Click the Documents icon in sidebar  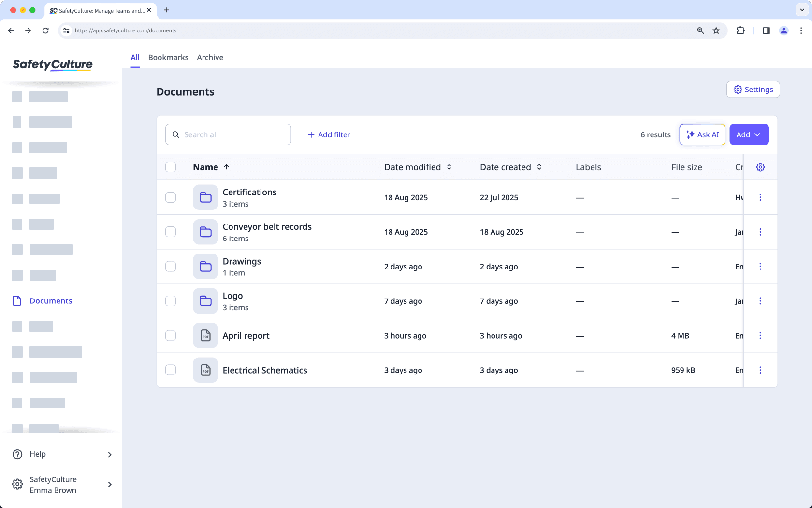coord(17,301)
